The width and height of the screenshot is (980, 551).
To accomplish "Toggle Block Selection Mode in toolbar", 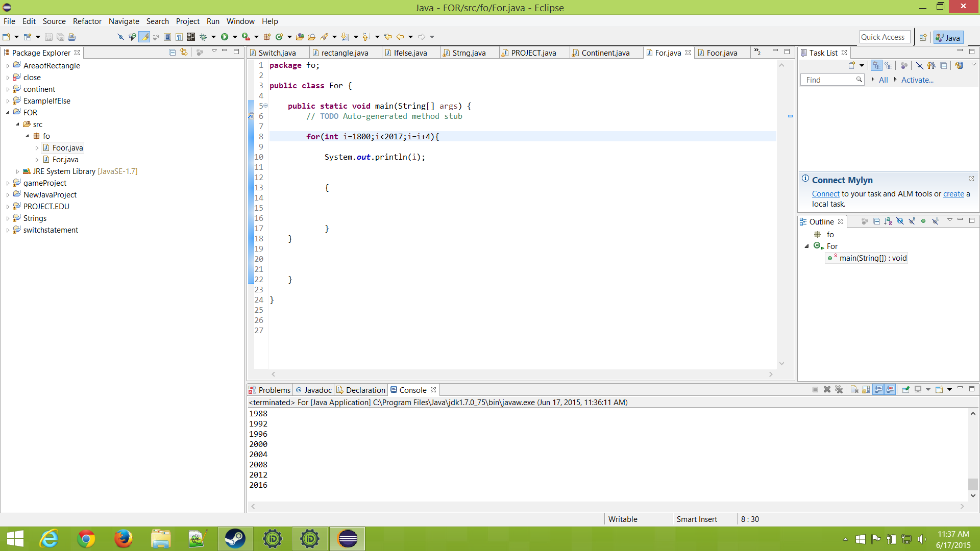I will coord(167,37).
